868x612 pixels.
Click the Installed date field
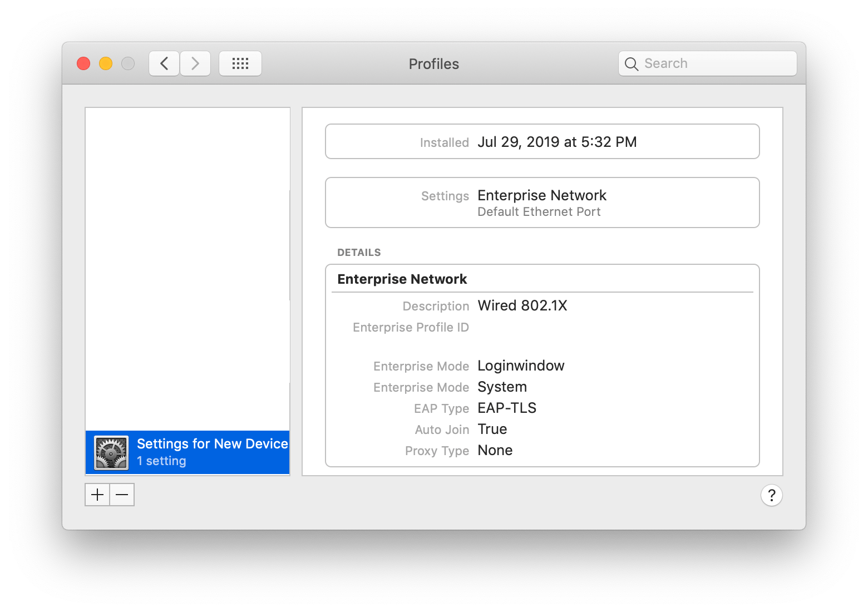point(542,141)
